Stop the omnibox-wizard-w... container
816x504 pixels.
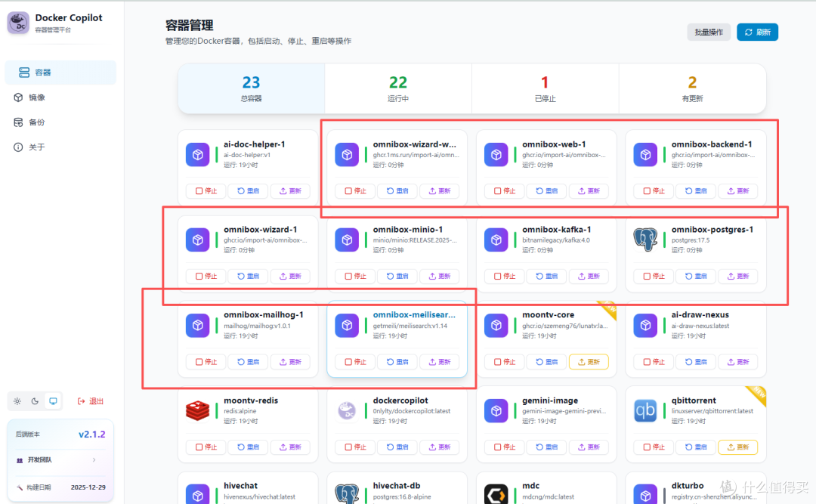(355, 191)
